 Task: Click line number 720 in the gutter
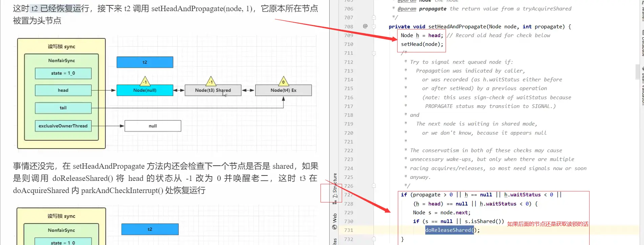(349, 133)
